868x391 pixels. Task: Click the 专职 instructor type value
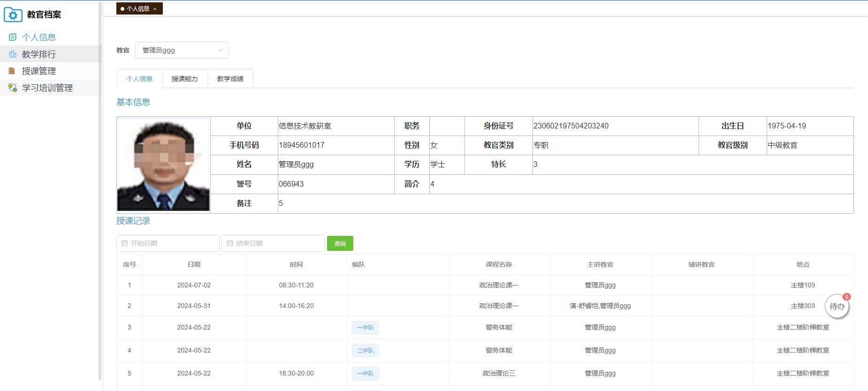pos(541,145)
